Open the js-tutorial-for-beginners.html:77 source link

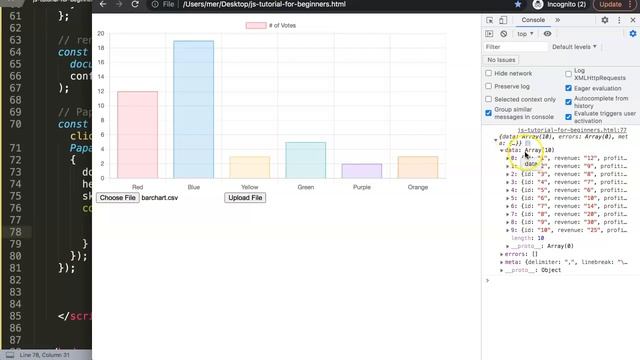click(x=572, y=130)
